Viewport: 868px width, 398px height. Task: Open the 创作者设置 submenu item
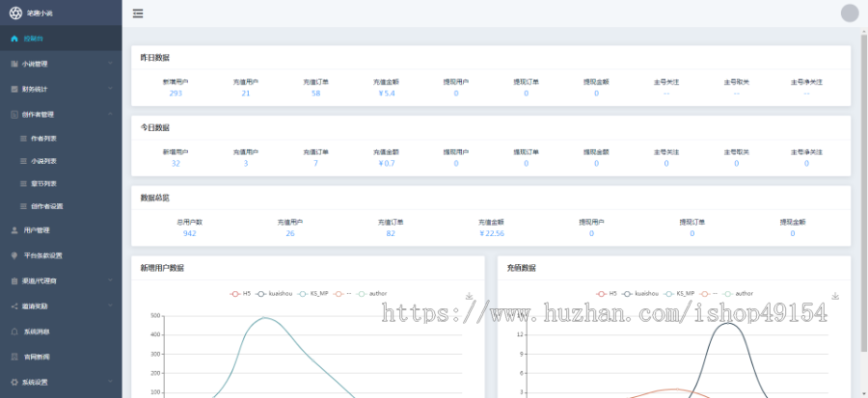[61, 206]
